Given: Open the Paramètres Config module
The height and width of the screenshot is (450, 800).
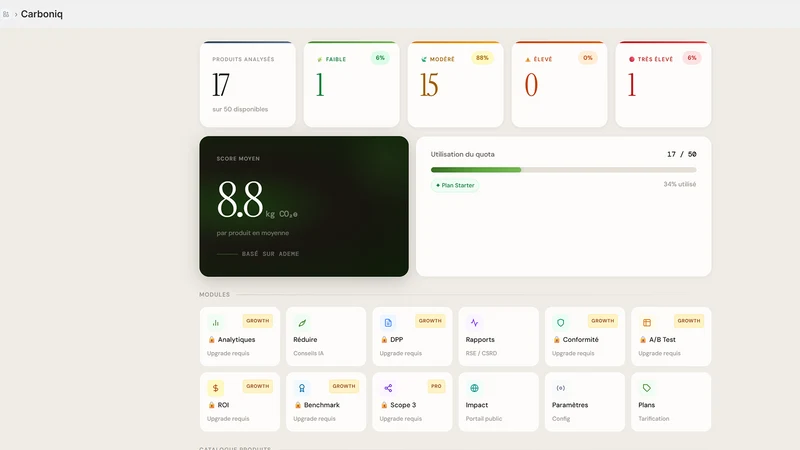Looking at the screenshot, I should coord(585,402).
